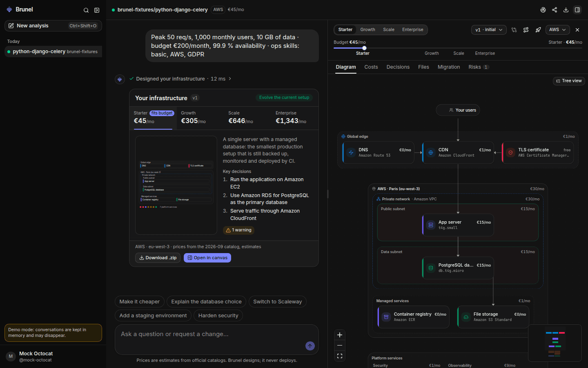The width and height of the screenshot is (588, 368).
Task: Select the CDN Amazon CloudFront node
Action: [x=458, y=153]
